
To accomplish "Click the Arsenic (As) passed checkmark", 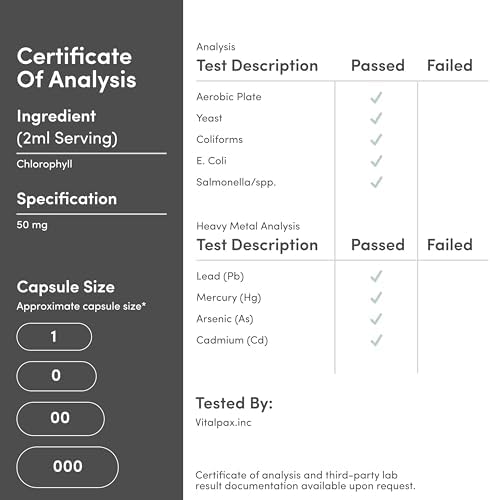I will point(376,319).
